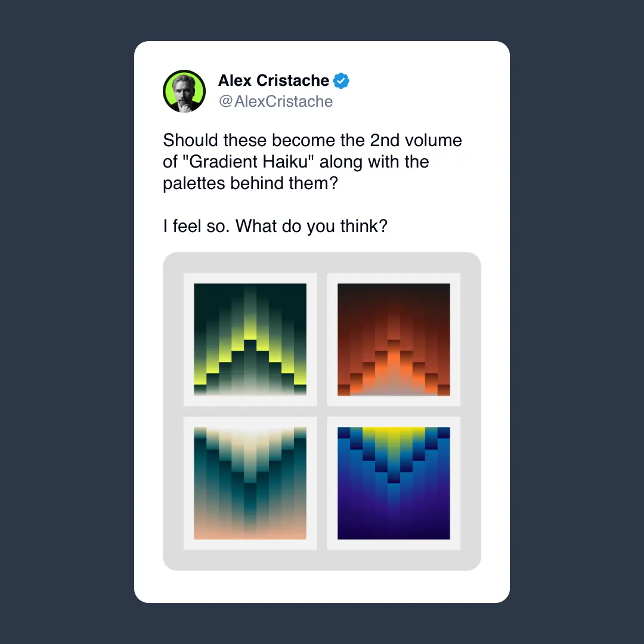
Task: Pick the dark purple bottom of blue gradient
Action: coord(394,530)
